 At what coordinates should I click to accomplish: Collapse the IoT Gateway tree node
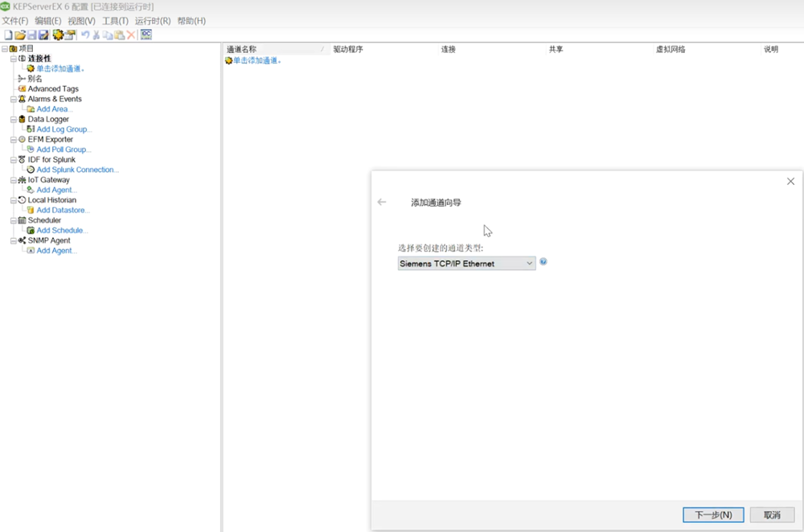tap(14, 180)
